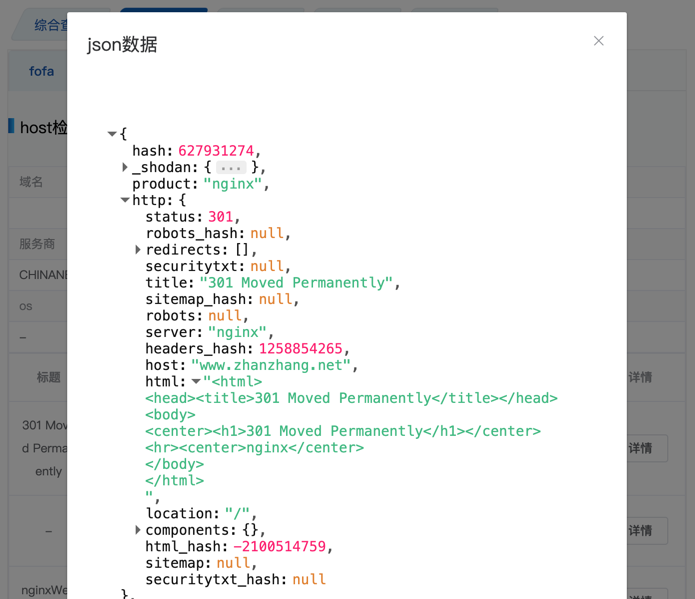Select html_hash value -2100514759
Image resolution: width=695 pixels, height=599 pixels.
tap(279, 546)
